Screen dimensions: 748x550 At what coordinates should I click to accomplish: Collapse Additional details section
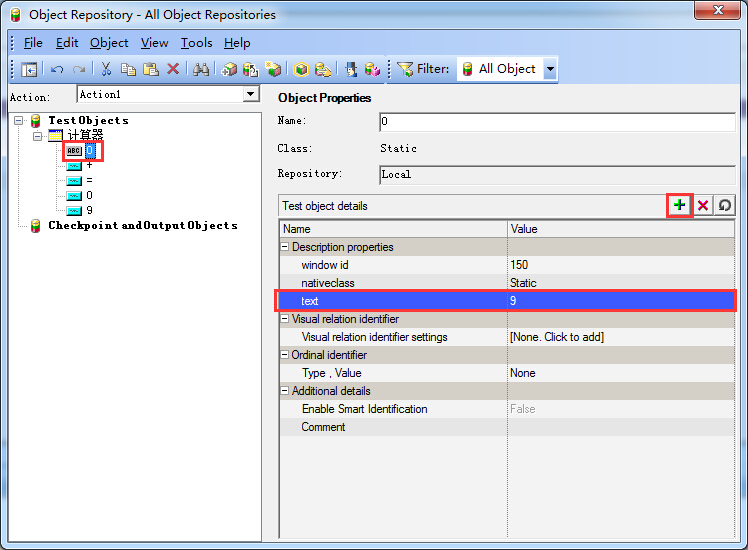(284, 391)
